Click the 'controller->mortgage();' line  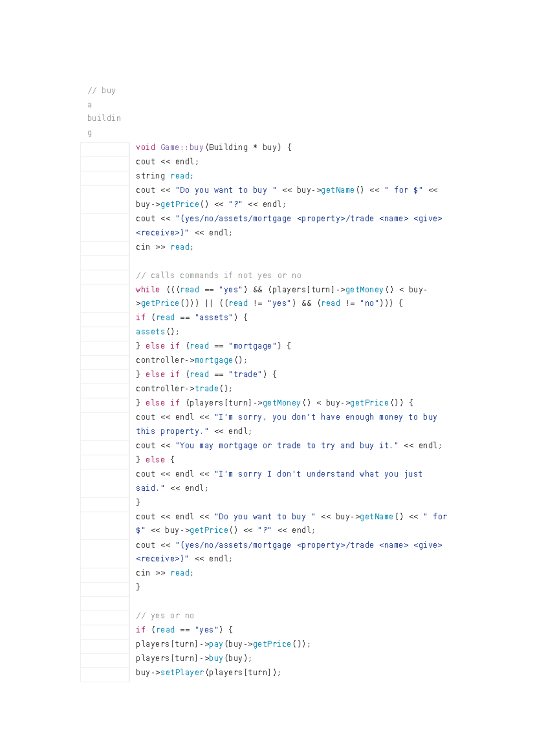[191, 360]
